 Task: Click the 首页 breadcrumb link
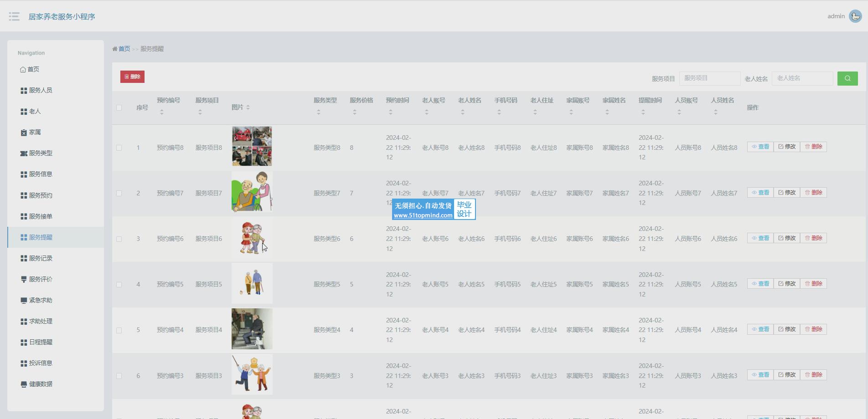click(124, 49)
